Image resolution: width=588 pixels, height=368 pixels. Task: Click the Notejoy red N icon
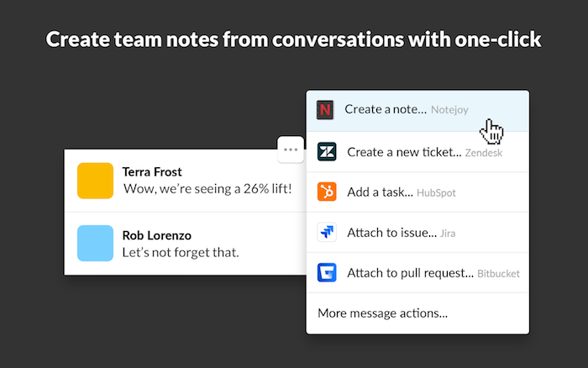point(325,110)
